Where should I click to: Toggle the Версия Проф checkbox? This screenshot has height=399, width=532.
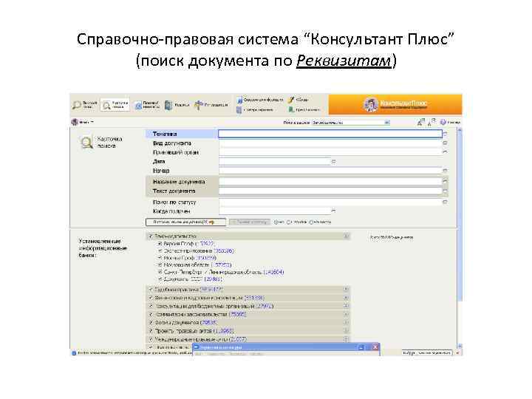160,244
